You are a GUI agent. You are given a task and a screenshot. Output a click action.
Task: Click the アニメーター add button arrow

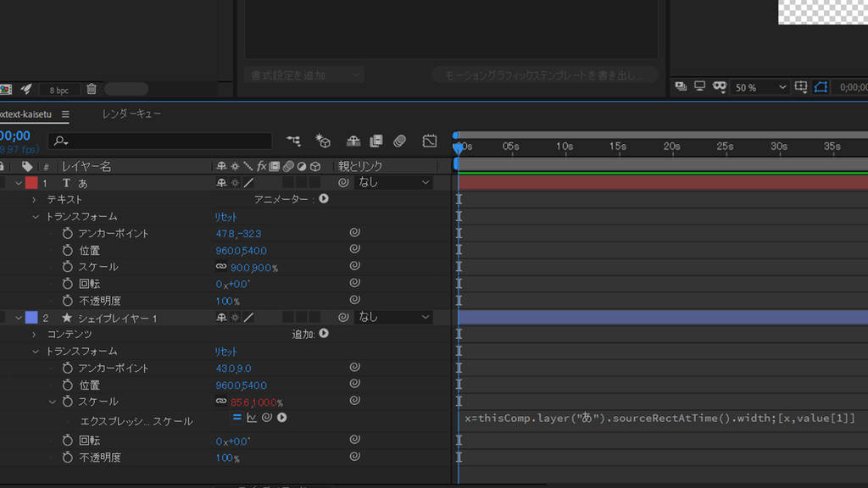[x=324, y=198]
